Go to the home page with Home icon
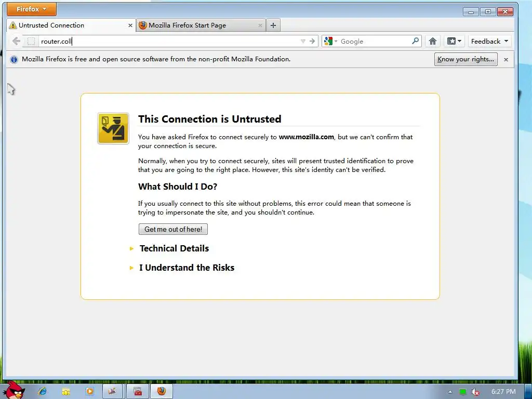The image size is (532, 399). pos(433,42)
